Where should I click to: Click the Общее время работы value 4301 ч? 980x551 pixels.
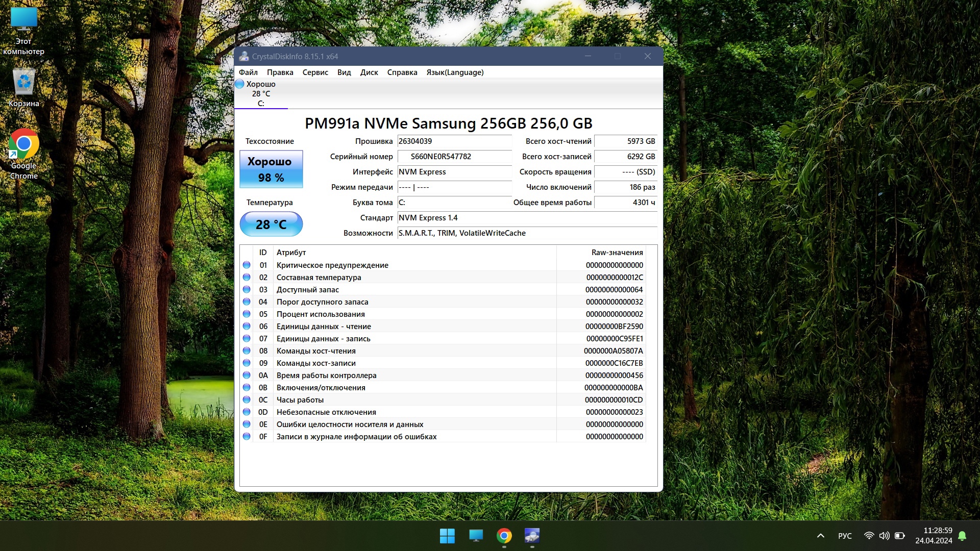coord(626,203)
